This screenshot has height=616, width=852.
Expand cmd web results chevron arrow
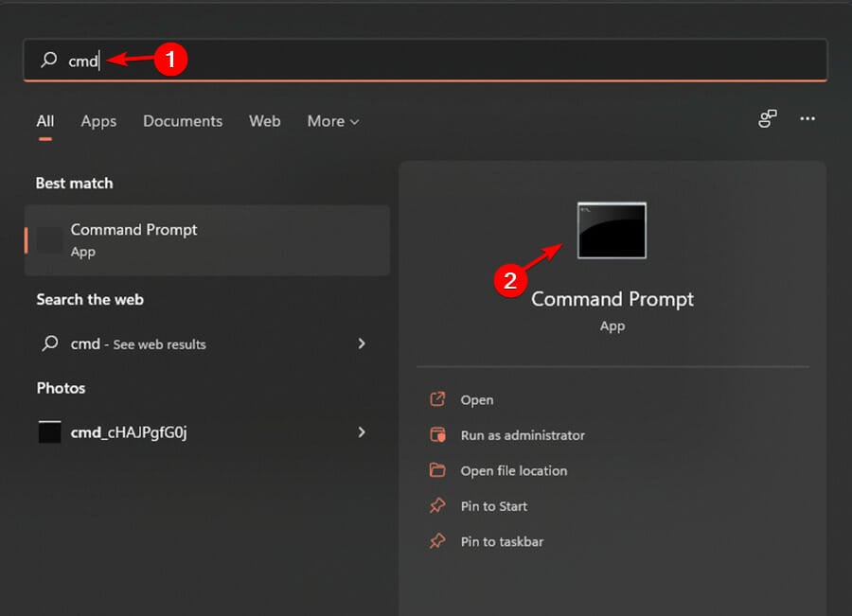[362, 343]
